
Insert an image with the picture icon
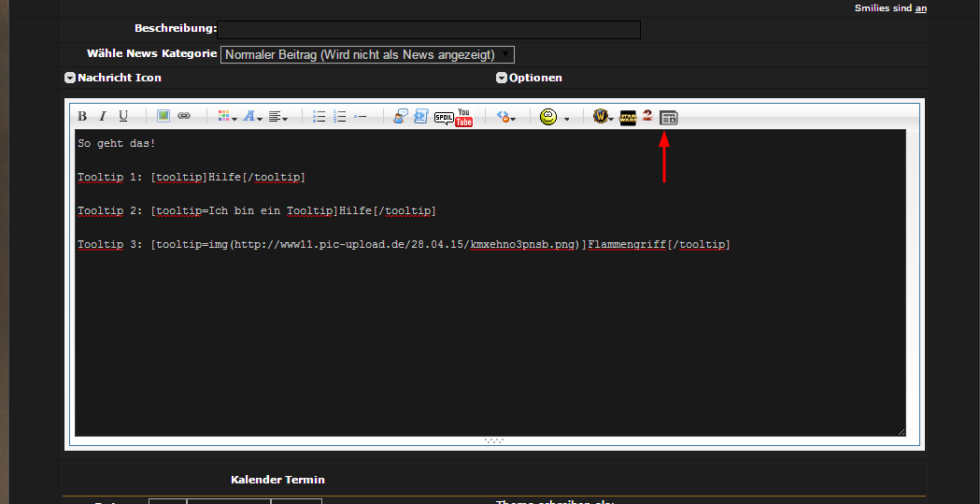[x=163, y=116]
